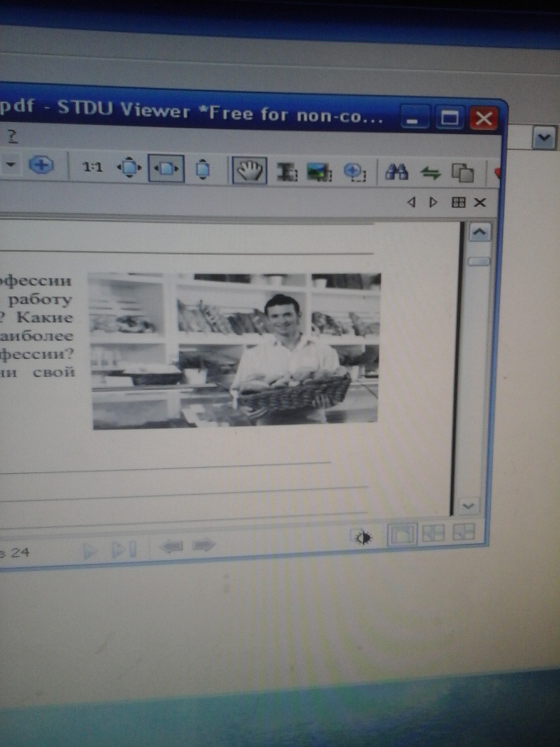Click the Zoom In plus button
This screenshot has height=747, width=560.
(x=42, y=166)
